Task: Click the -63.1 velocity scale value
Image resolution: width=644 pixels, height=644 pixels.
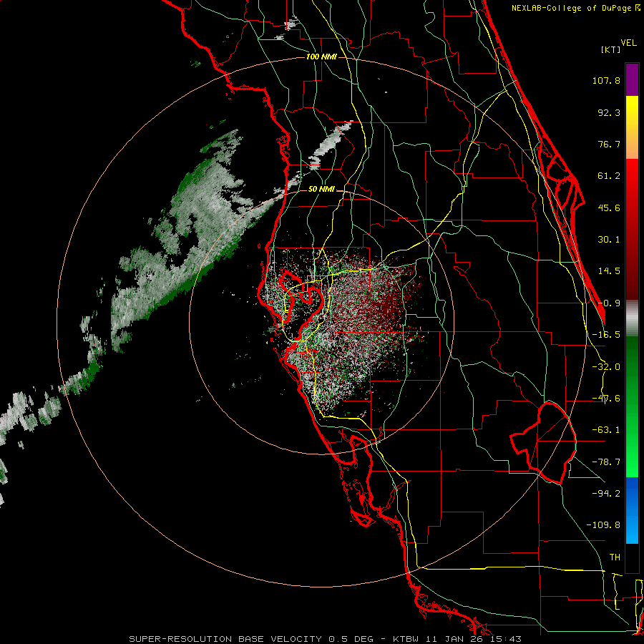Action: [606, 430]
